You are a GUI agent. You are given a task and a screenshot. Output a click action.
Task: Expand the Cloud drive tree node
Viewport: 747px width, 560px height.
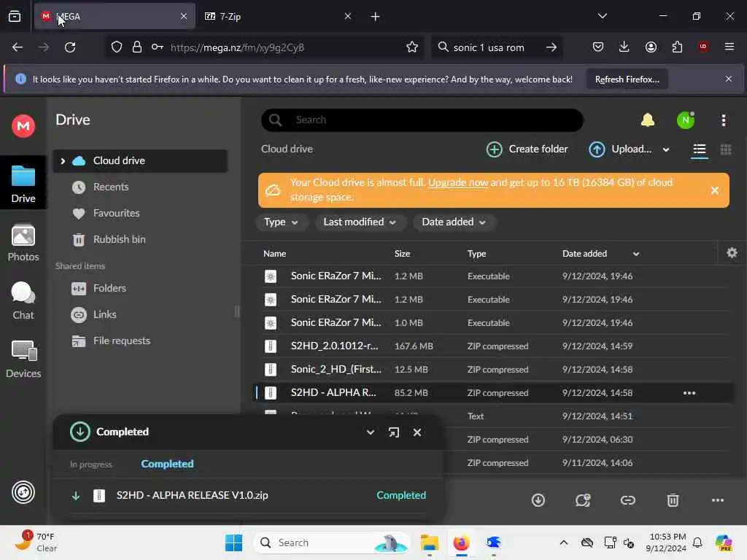point(63,161)
